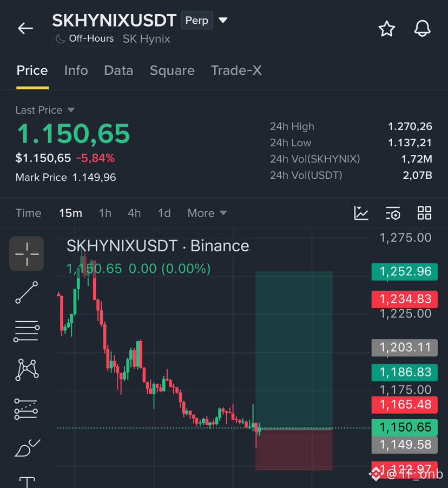The image size is (448, 488).
Task: Select the trend line drawing tool
Action: [x=27, y=292]
